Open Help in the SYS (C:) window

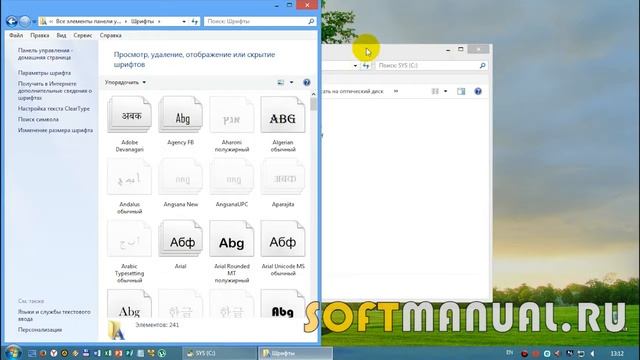(478, 91)
